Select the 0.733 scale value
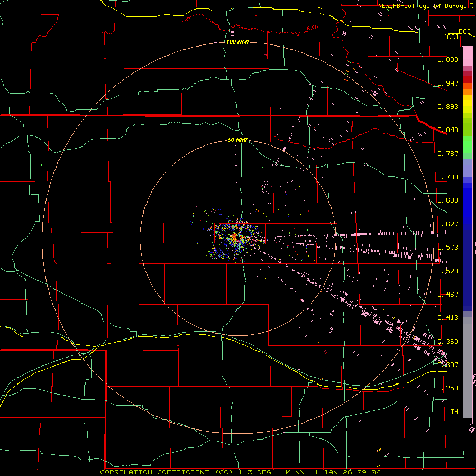Image resolution: width=476 pixels, height=476 pixels. (448, 177)
